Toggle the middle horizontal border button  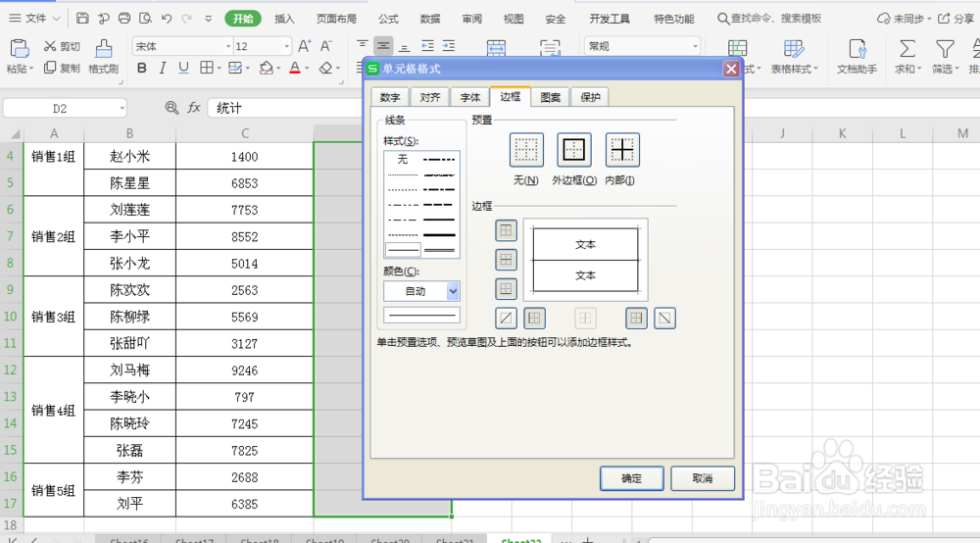[x=507, y=260]
